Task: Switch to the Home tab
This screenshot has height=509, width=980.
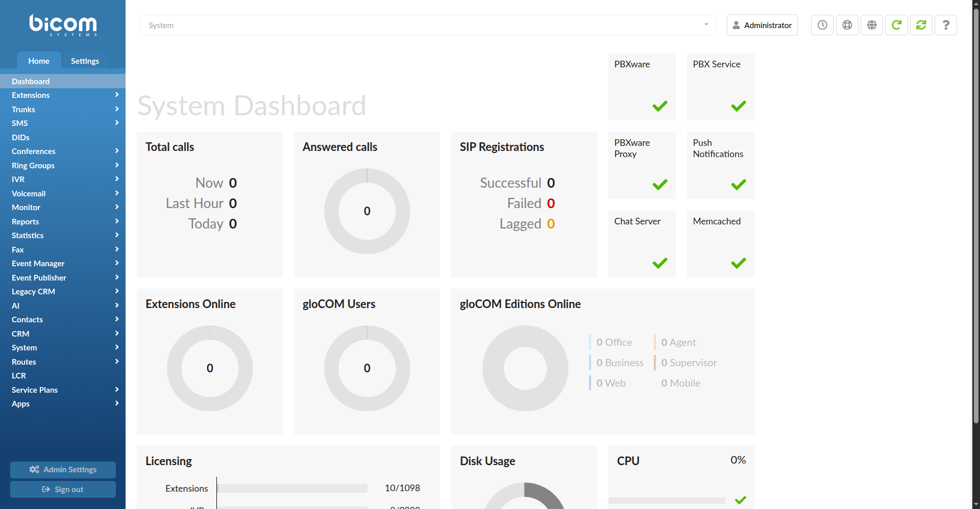Action: coord(39,61)
